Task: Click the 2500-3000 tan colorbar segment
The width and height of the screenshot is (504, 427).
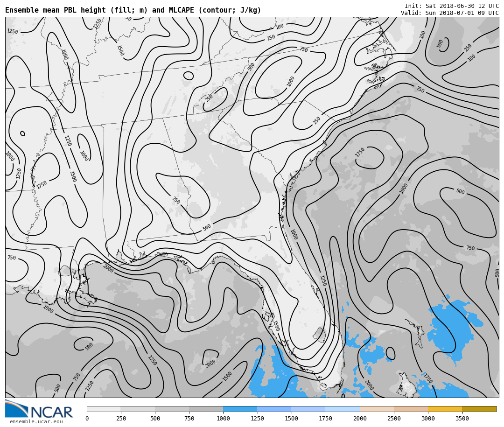Action: [x=411, y=409]
